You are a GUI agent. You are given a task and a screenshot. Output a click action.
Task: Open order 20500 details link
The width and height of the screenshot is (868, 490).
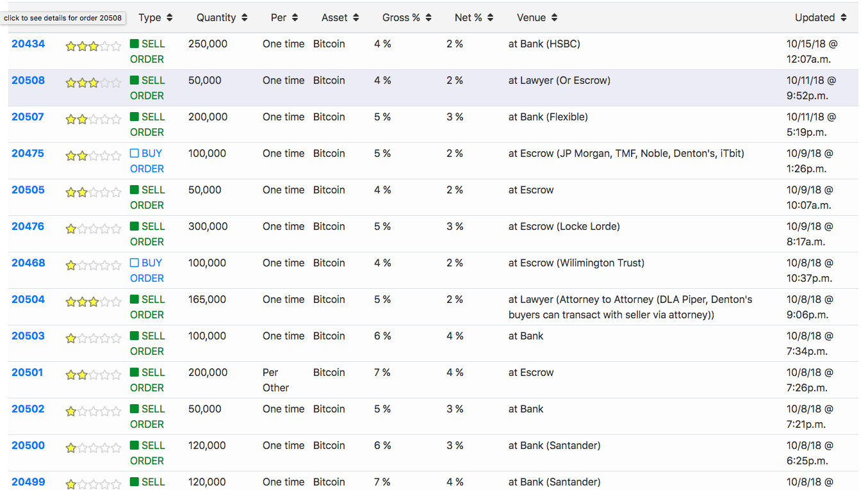click(28, 446)
